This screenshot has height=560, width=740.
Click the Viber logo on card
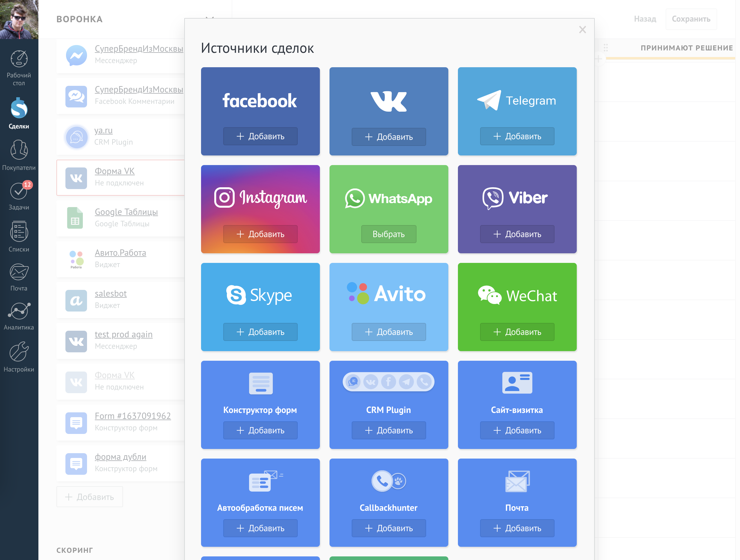coord(515,198)
